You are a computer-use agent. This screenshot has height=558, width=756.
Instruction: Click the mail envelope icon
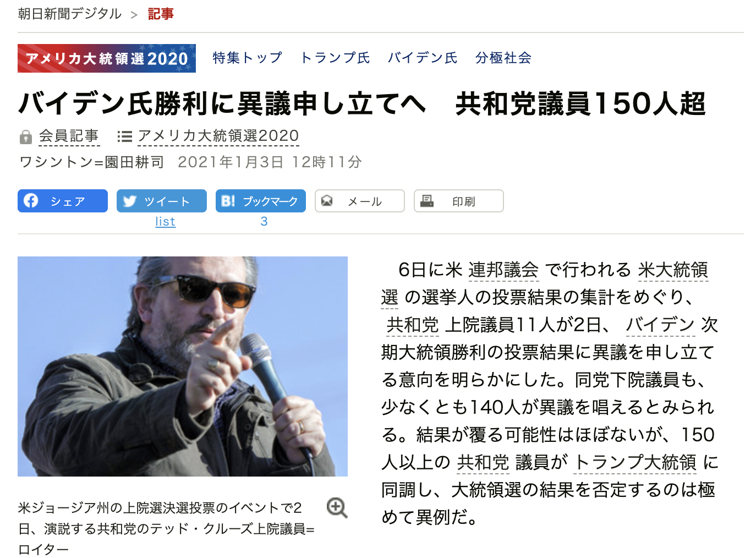[327, 201]
